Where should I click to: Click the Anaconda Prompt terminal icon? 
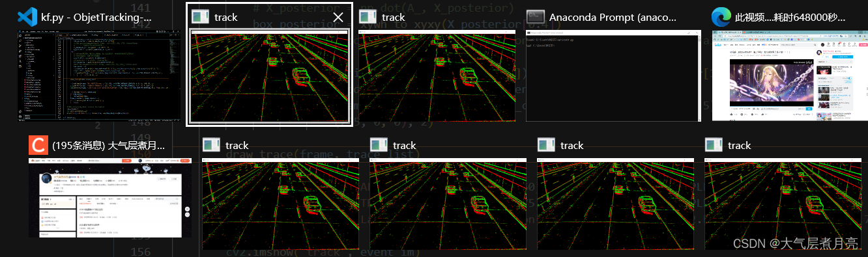pos(536,18)
